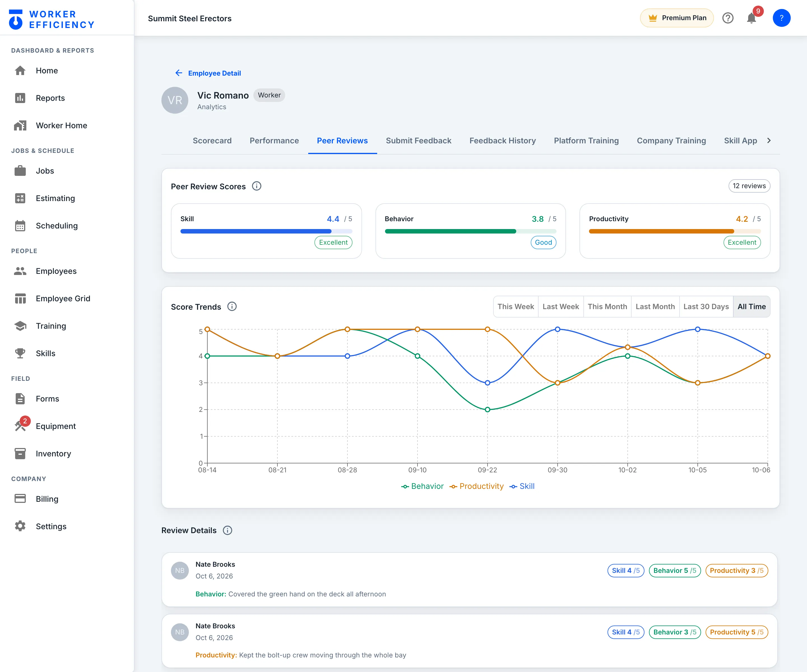Select the Peer Reviews tab

pos(342,141)
